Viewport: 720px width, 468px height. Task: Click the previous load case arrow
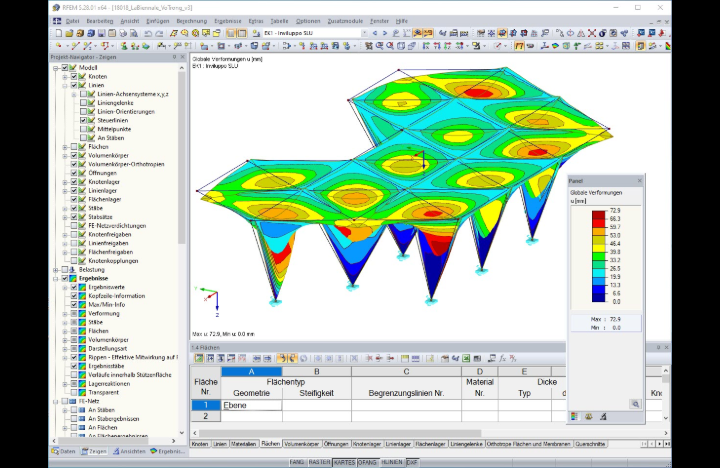375,33
